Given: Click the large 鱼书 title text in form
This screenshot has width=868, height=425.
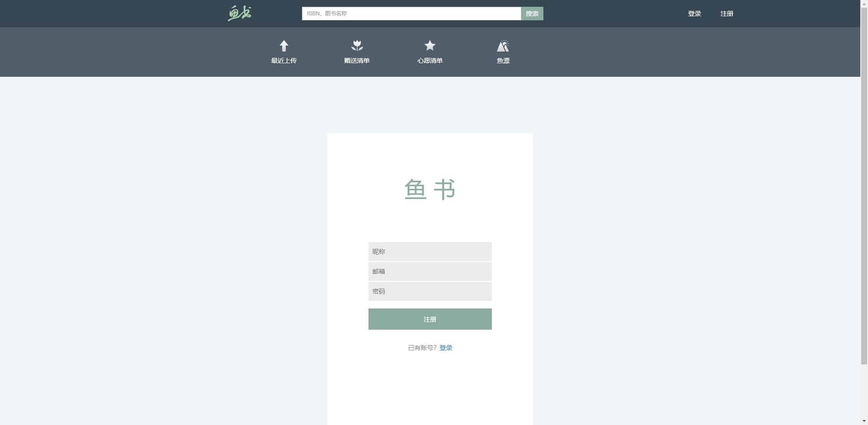Looking at the screenshot, I should [x=430, y=189].
